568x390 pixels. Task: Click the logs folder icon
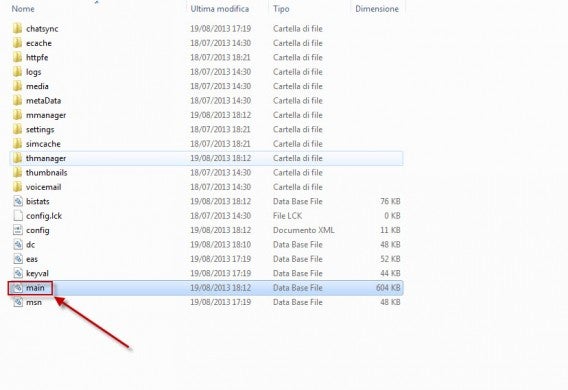(x=17, y=72)
